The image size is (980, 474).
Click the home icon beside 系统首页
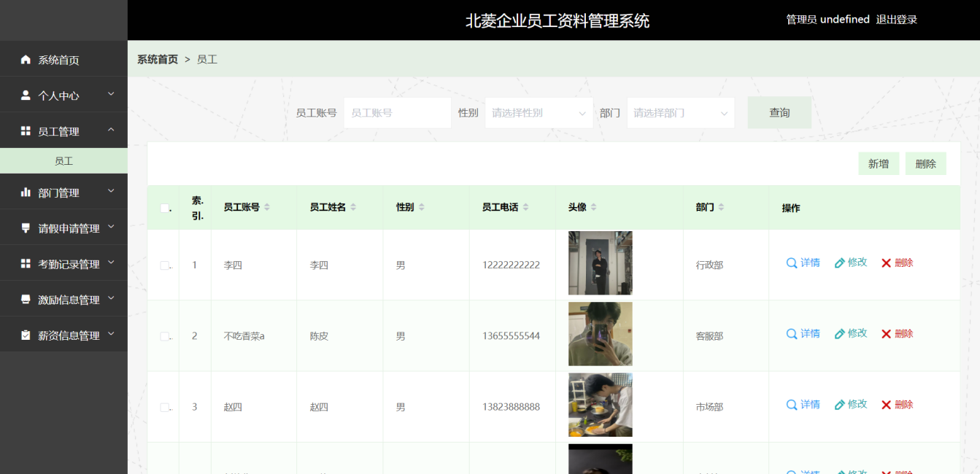pos(26,60)
